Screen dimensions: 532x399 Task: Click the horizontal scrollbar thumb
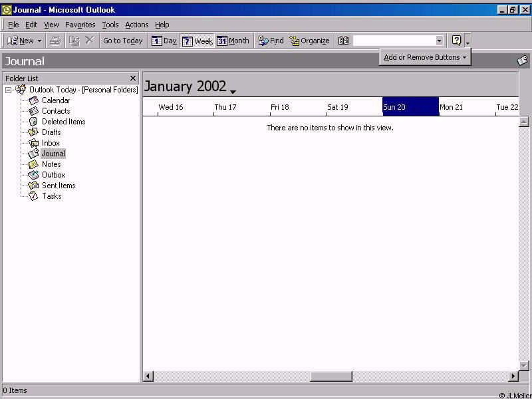click(x=331, y=376)
